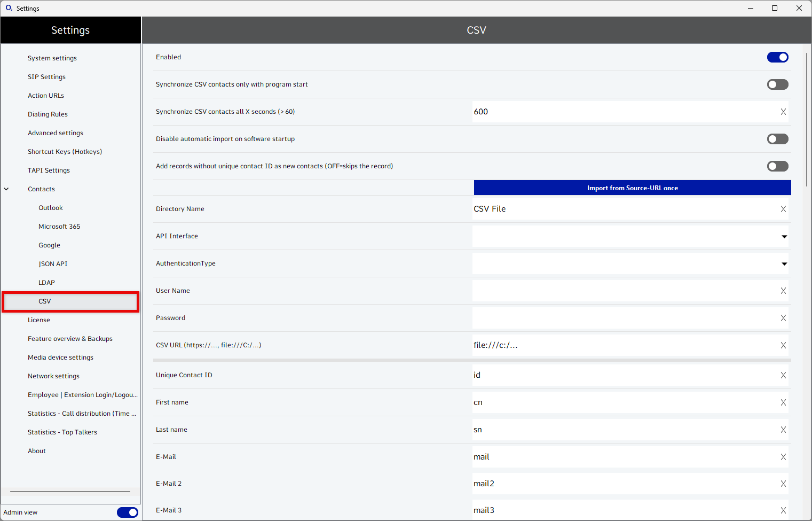The image size is (812, 521).
Task: Clear the sync seconds value with X
Action: point(783,112)
